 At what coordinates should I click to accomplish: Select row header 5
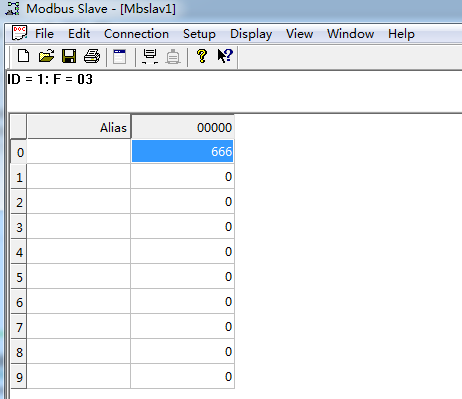coord(19,277)
